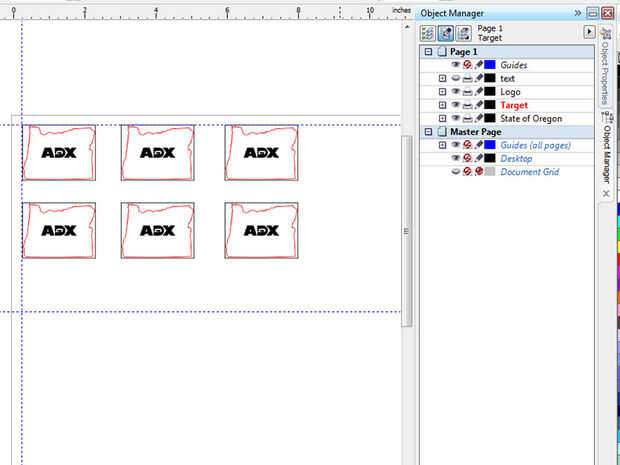620x465 pixels.
Task: Select the red Target layer name
Action: [x=514, y=105]
